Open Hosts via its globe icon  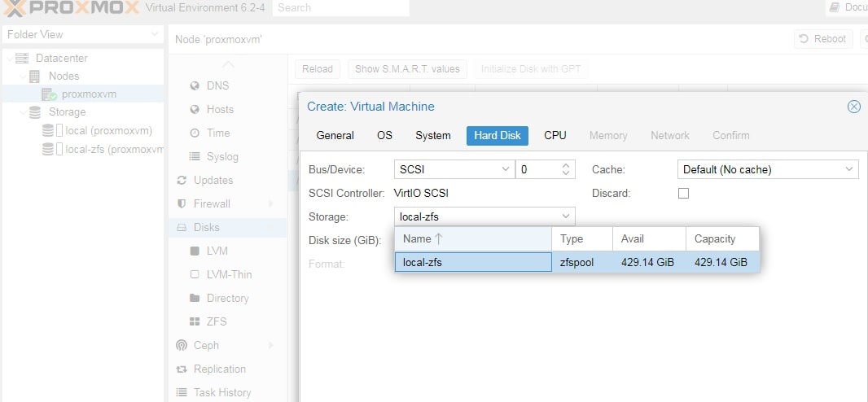(x=195, y=110)
